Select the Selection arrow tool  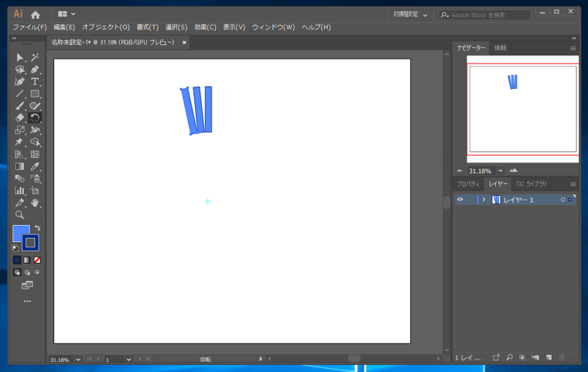coord(19,57)
